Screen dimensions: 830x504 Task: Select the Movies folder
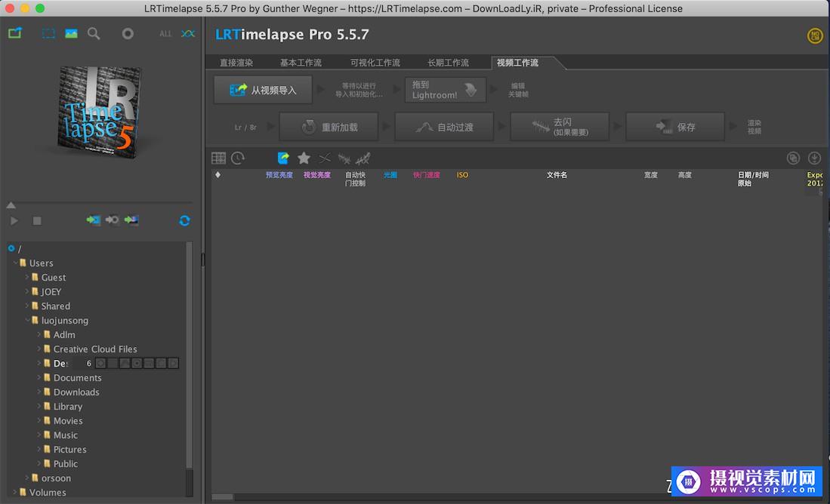pos(68,421)
